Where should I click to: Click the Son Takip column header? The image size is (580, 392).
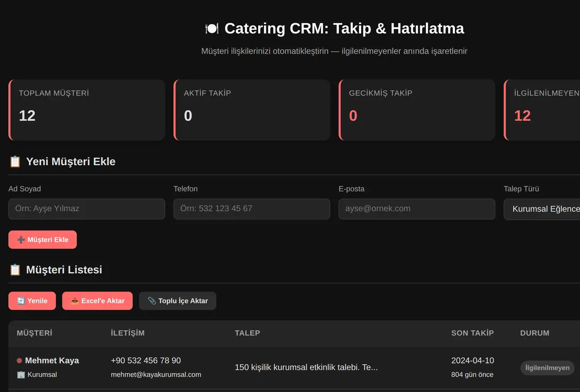point(473,333)
